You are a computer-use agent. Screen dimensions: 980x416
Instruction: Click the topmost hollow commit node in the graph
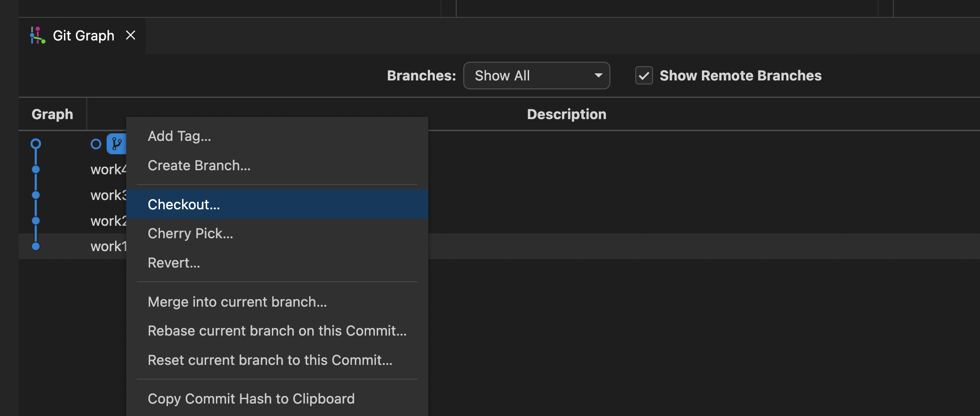click(x=36, y=144)
